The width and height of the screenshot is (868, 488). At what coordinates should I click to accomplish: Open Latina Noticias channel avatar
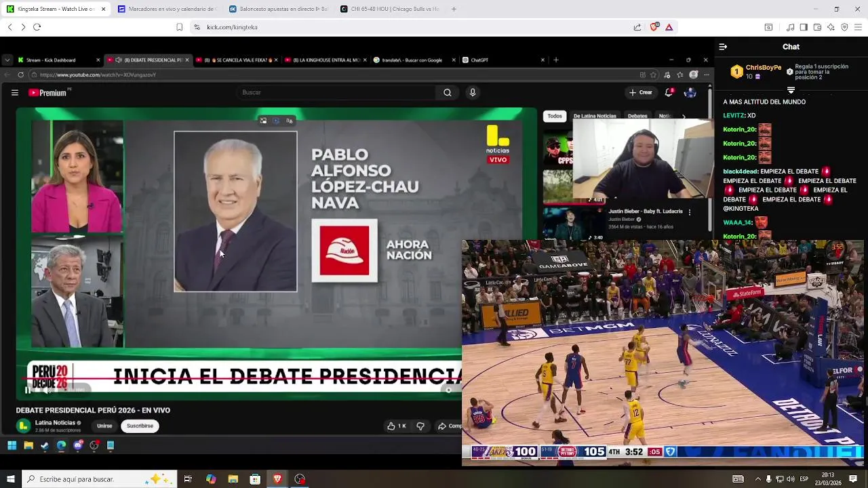(24, 426)
